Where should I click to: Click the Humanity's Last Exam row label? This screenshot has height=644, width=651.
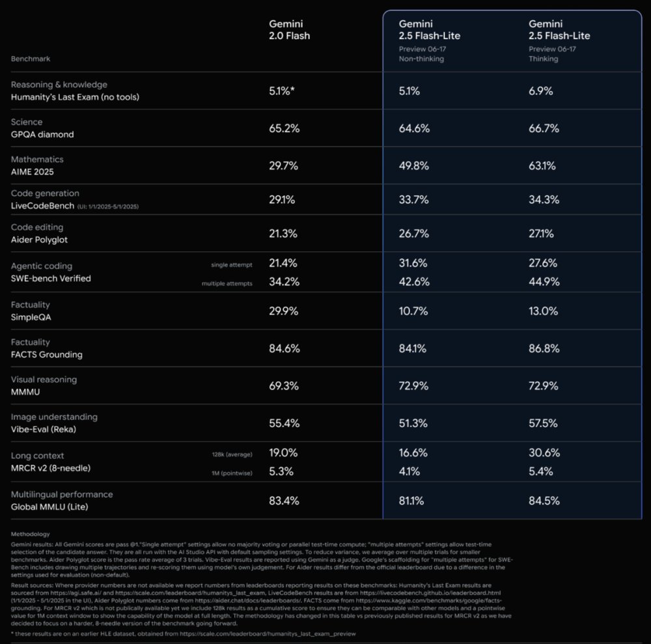[x=75, y=97]
